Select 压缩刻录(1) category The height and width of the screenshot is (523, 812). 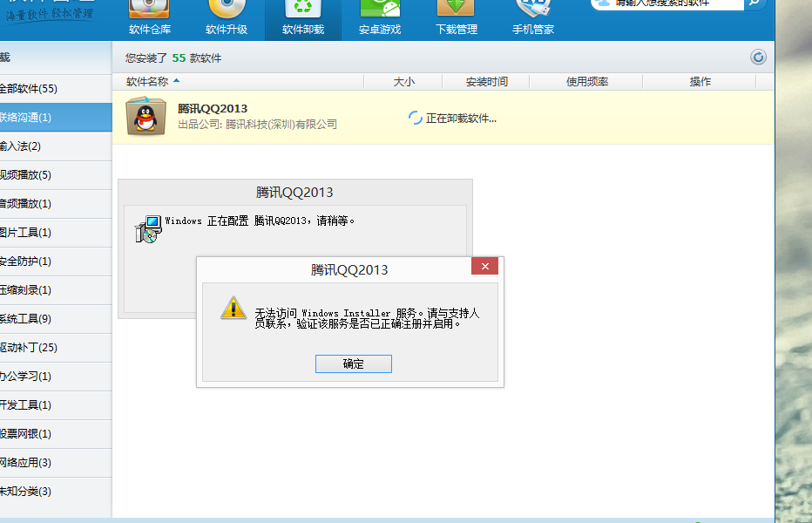coord(56,289)
